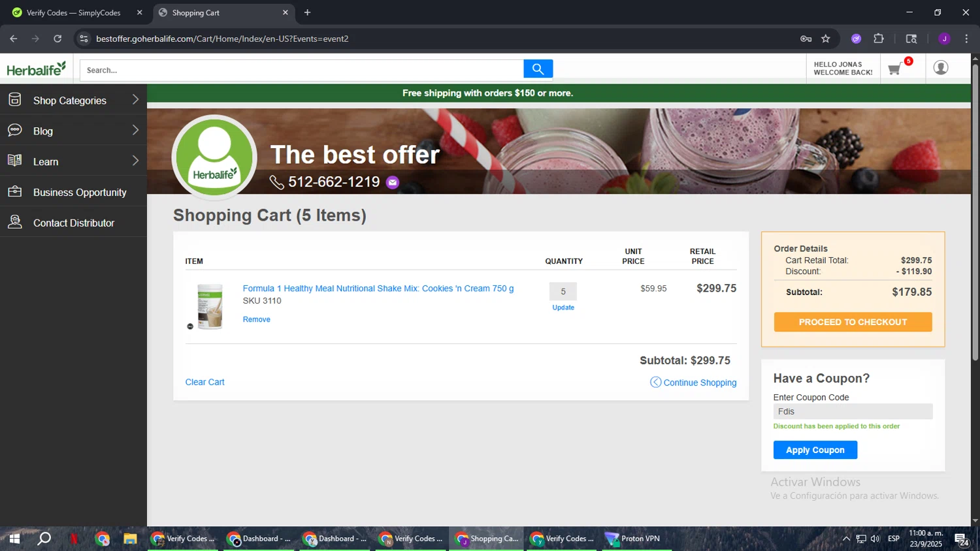The height and width of the screenshot is (551, 980).
Task: Open the Chrome three-dot menu
Action: pyautogui.click(x=966, y=39)
